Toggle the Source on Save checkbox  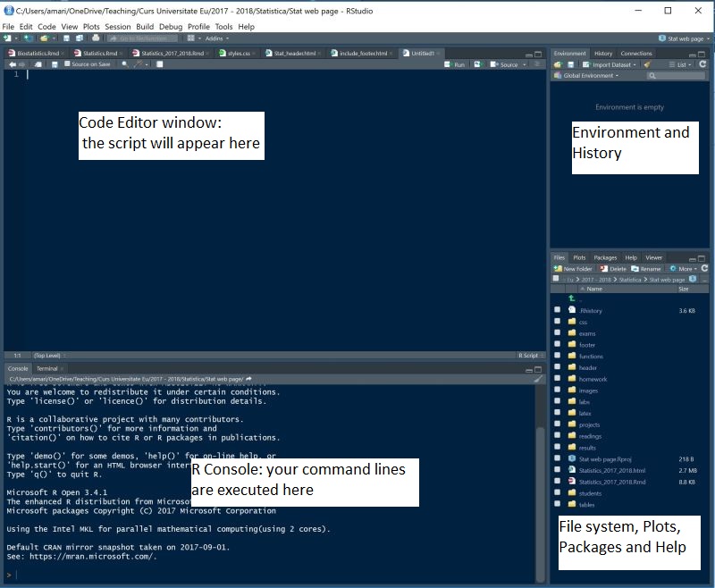coord(67,64)
